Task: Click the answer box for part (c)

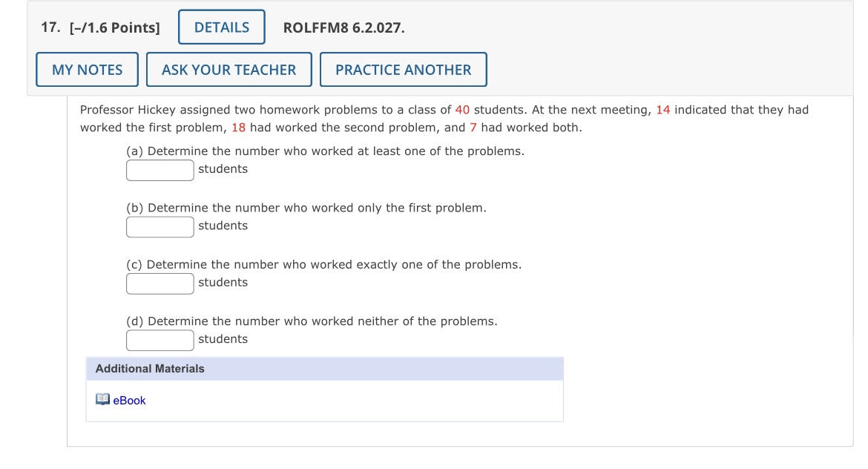Action: click(160, 283)
